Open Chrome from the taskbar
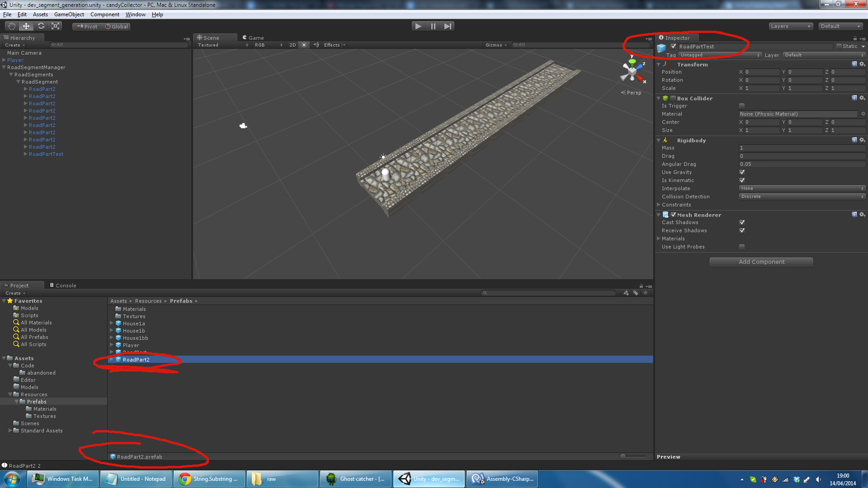The height and width of the screenshot is (488, 868). click(x=209, y=479)
